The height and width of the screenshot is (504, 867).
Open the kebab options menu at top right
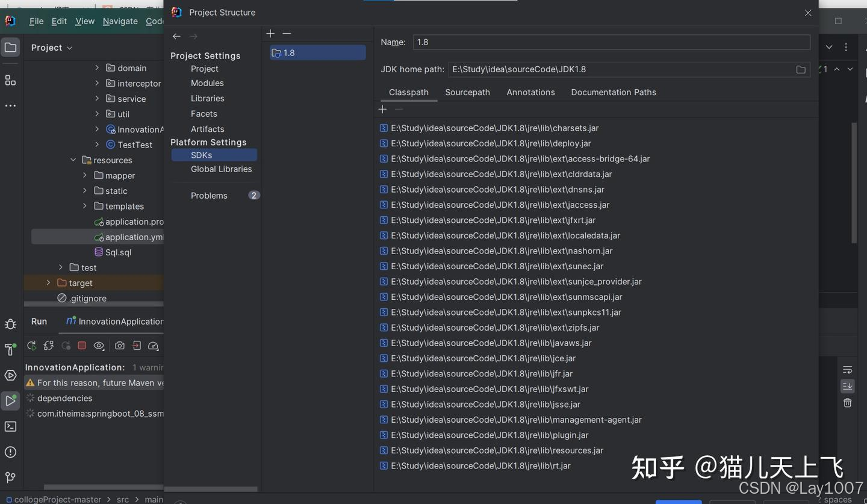pyautogui.click(x=846, y=47)
